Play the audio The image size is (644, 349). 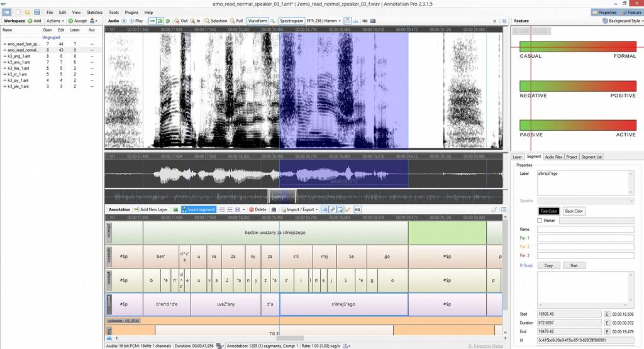(136, 21)
